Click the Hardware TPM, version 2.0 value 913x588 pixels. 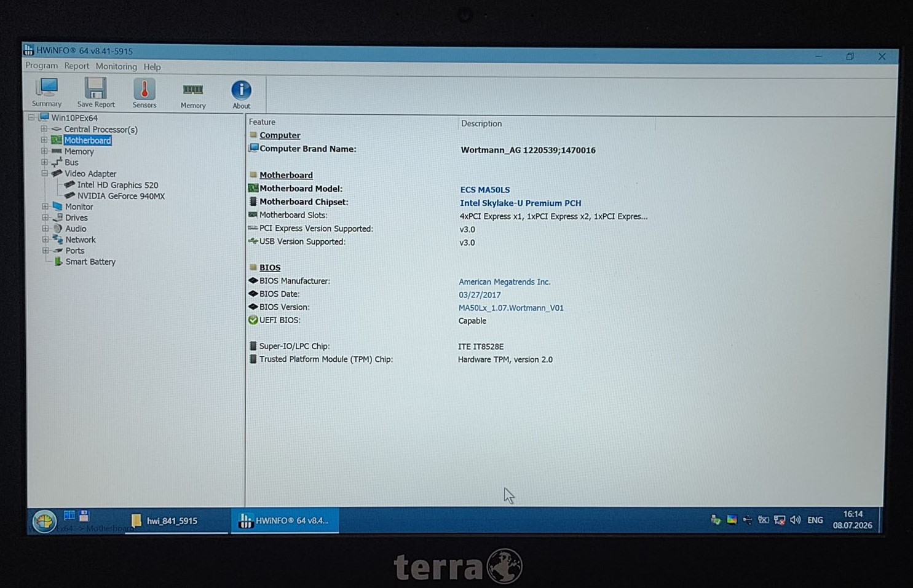[505, 359]
